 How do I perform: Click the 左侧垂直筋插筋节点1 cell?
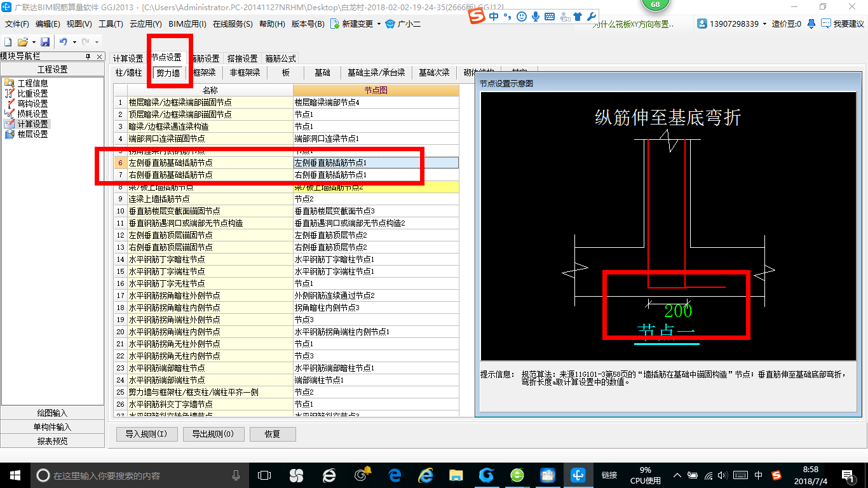point(376,163)
